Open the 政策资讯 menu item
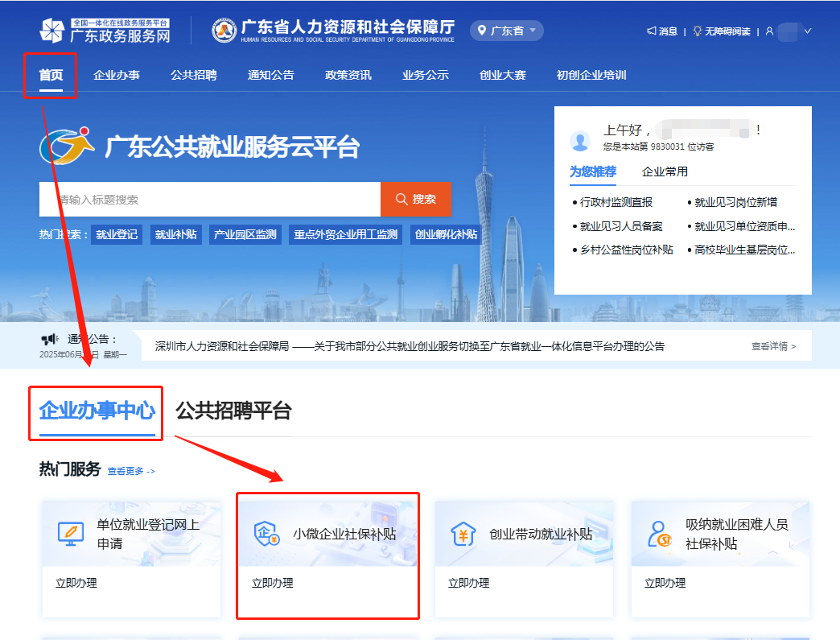Screen dimensions: 840x640 click(x=348, y=76)
